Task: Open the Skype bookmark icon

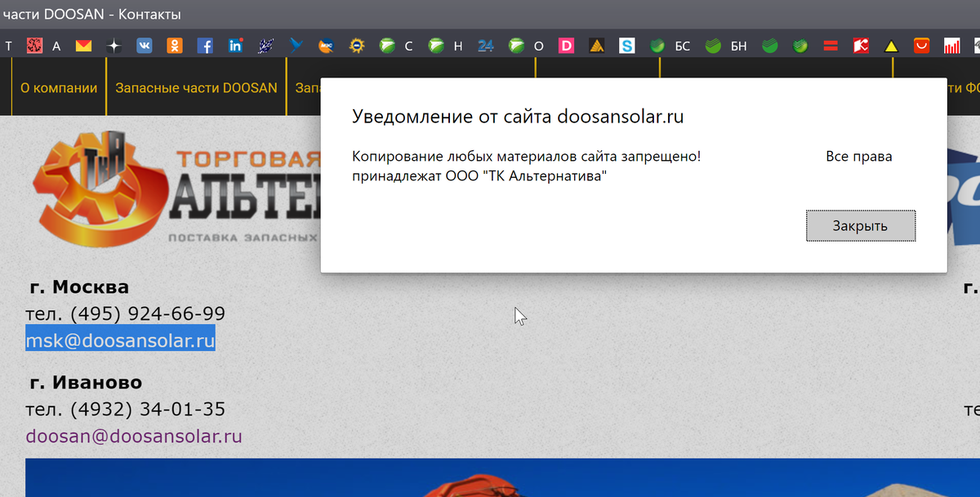Action: [627, 46]
